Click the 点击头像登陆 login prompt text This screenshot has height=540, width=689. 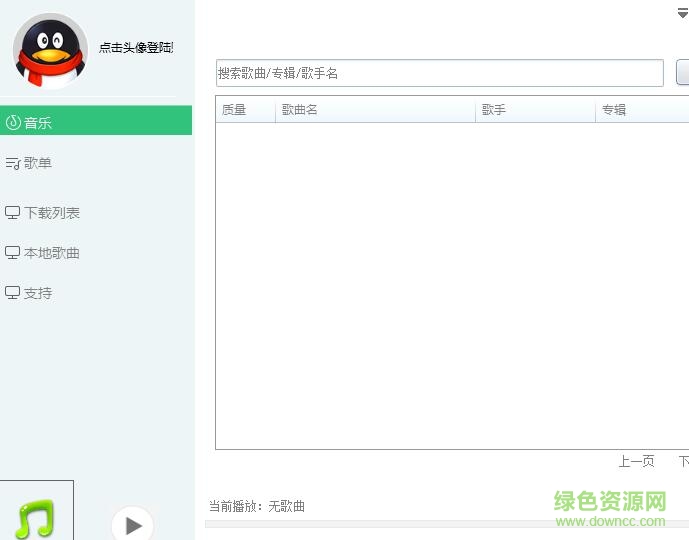136,48
